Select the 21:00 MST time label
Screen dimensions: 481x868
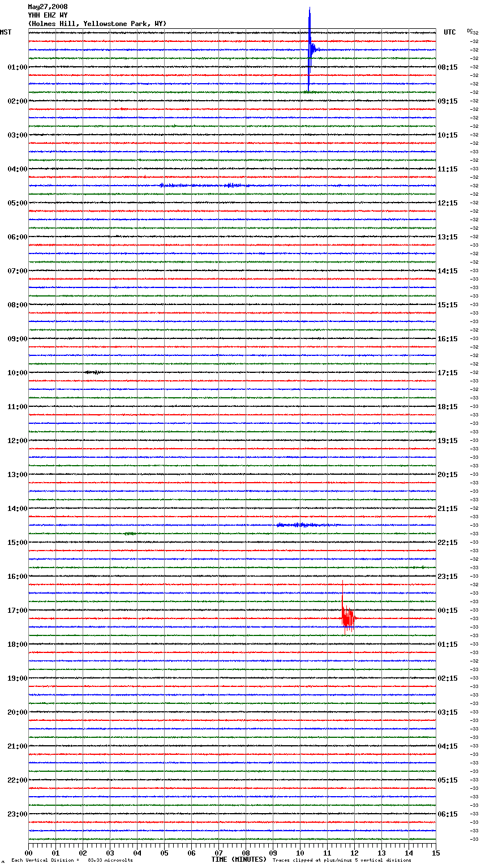[x=18, y=746]
